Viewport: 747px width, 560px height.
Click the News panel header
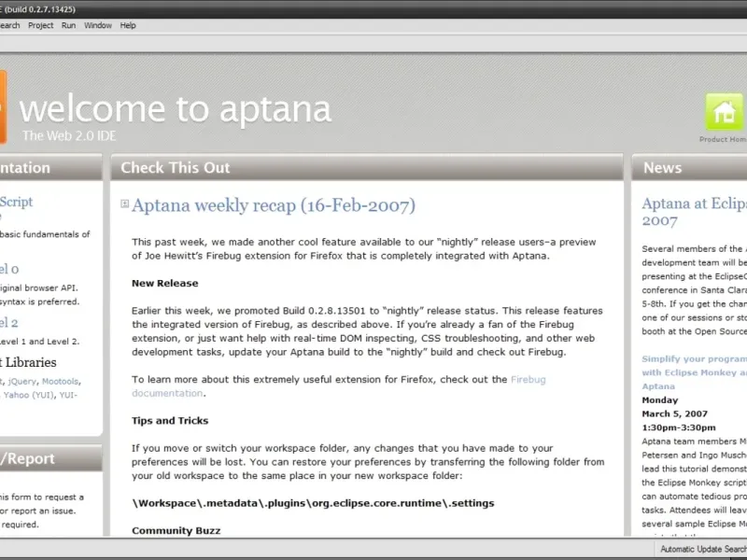pyautogui.click(x=689, y=168)
